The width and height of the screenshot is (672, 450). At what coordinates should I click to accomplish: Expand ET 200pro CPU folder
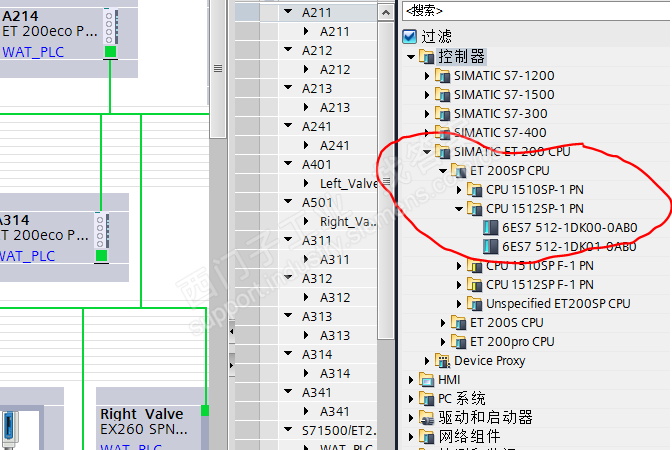[x=443, y=342]
